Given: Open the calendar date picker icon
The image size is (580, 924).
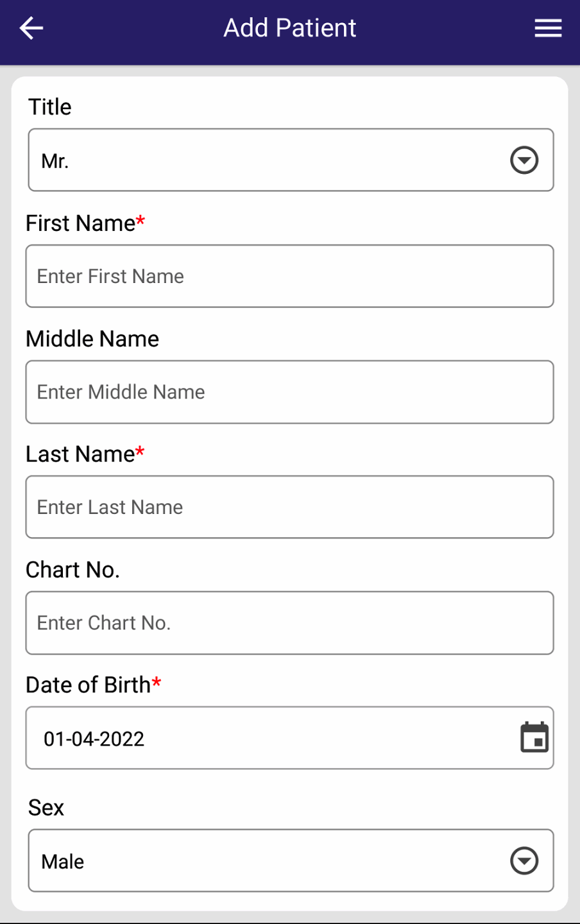Looking at the screenshot, I should (534, 737).
